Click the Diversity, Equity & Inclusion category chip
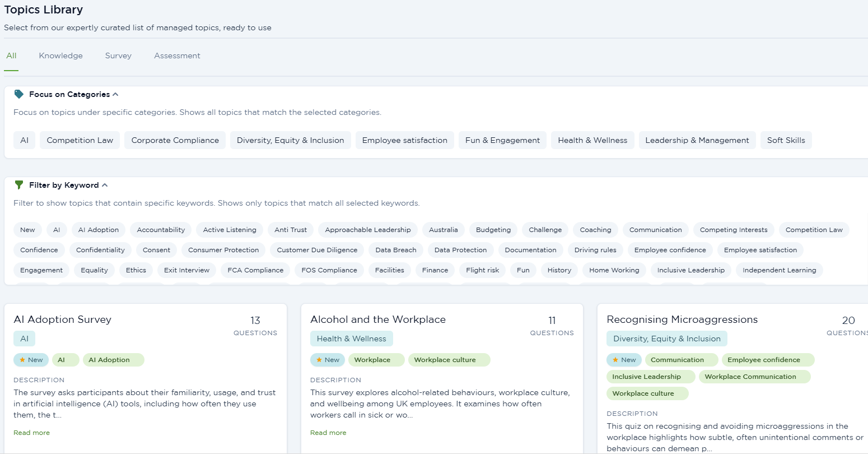Screen dimensions: 868x454 pyautogui.click(x=290, y=140)
